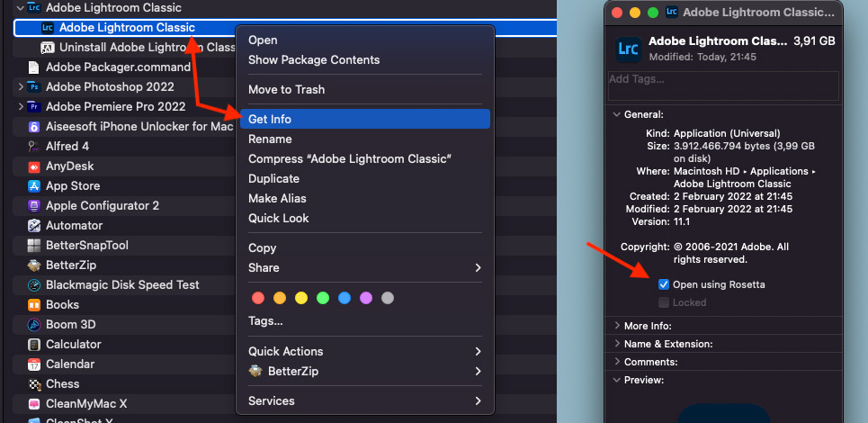Select the CleanMyMac X row text
Viewport: 868px width, 423px height.
pos(86,404)
